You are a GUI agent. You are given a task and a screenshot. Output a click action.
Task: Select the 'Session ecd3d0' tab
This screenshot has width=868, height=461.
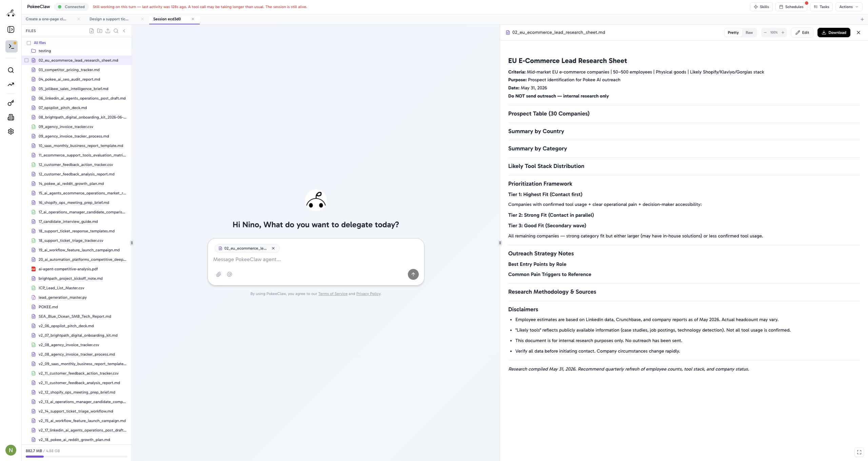tap(167, 19)
